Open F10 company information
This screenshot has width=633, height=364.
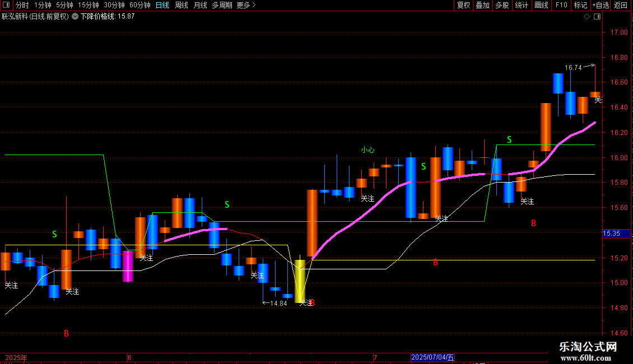(561, 5)
